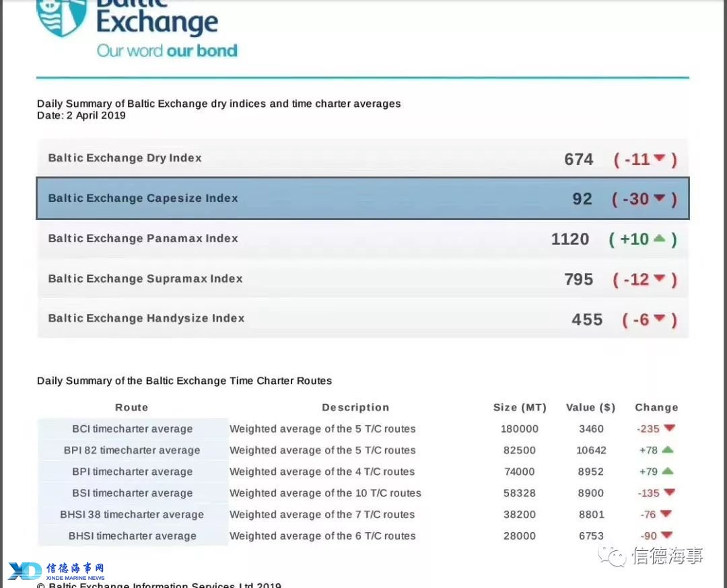Click the red down arrow beside -235
Image resolution: width=727 pixels, height=588 pixels.
(669, 428)
